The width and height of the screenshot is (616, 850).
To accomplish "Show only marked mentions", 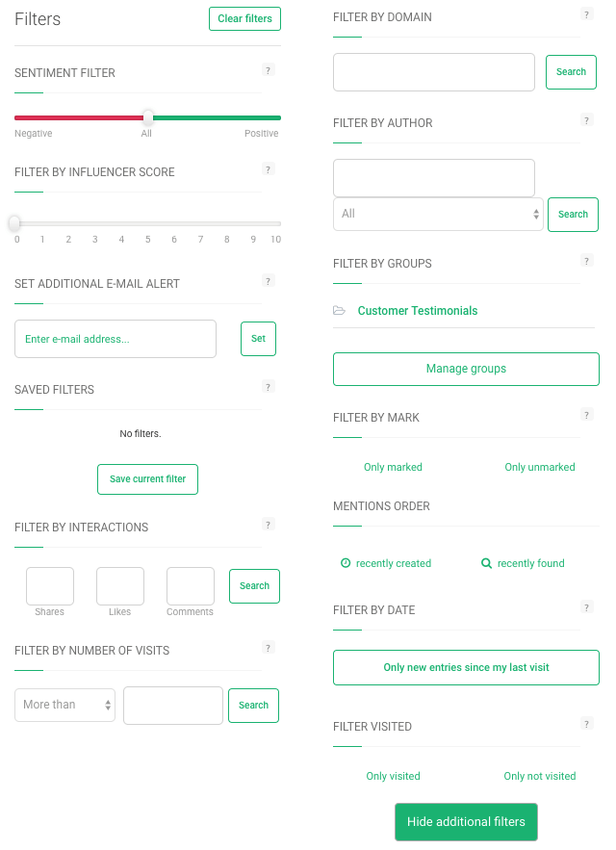I will (393, 467).
